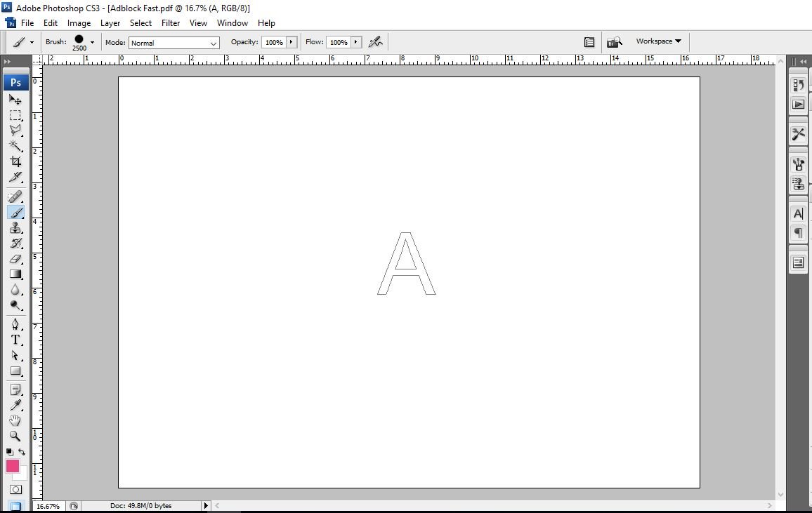Select the Magic Wand tool

(x=15, y=146)
